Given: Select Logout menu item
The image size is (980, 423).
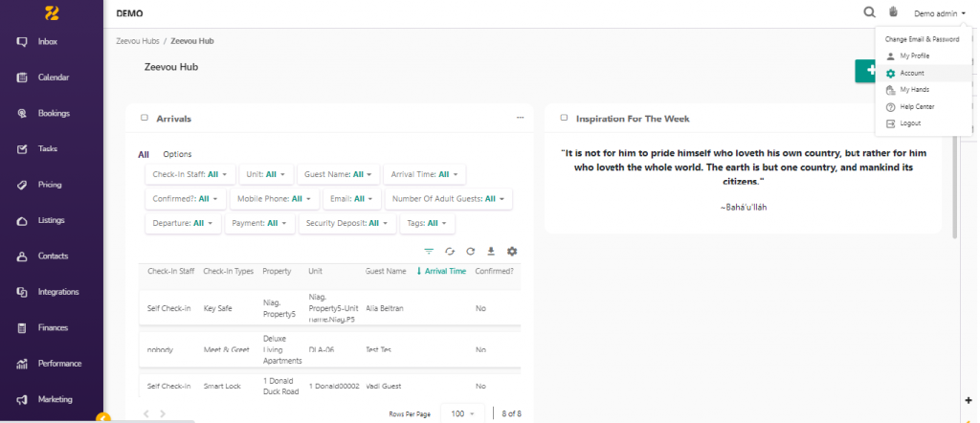Looking at the screenshot, I should coord(924,123).
